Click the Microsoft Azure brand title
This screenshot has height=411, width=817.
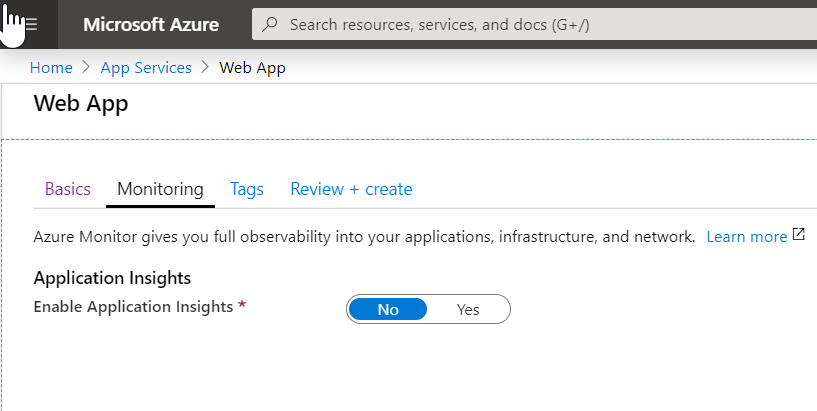(x=151, y=25)
